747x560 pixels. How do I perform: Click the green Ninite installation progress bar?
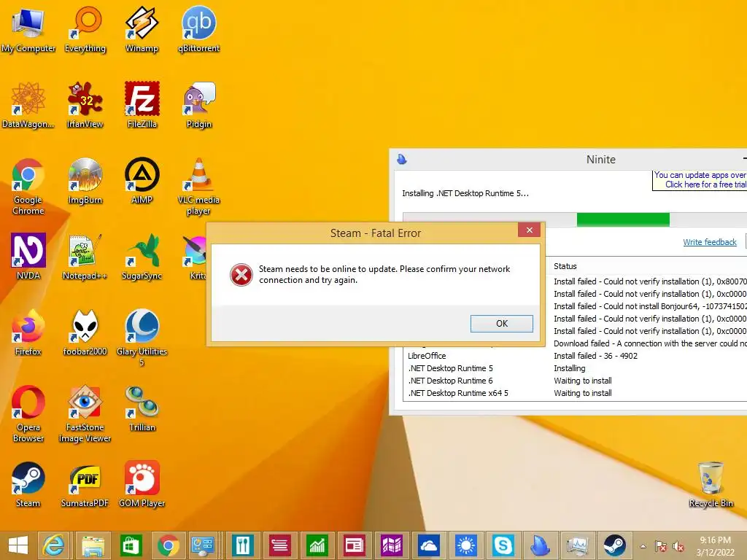623,219
